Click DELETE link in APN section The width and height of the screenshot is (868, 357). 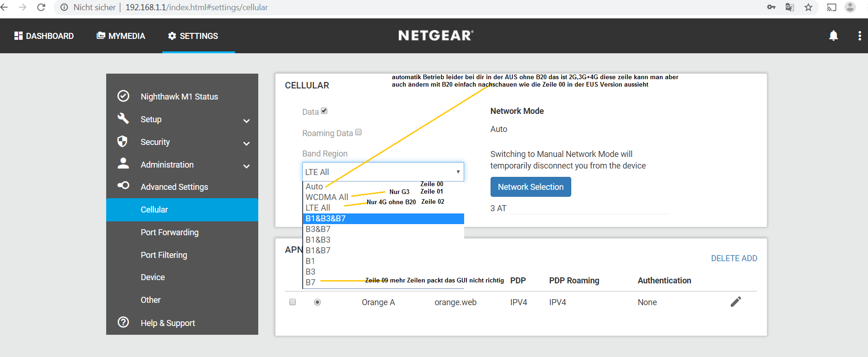[724, 258]
